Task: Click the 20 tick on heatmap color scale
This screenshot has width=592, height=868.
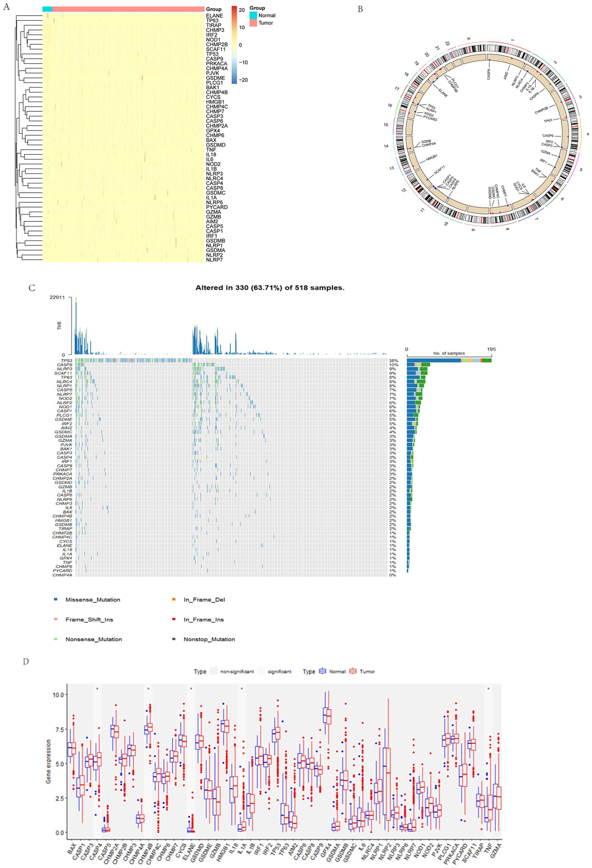Action: click(242, 10)
